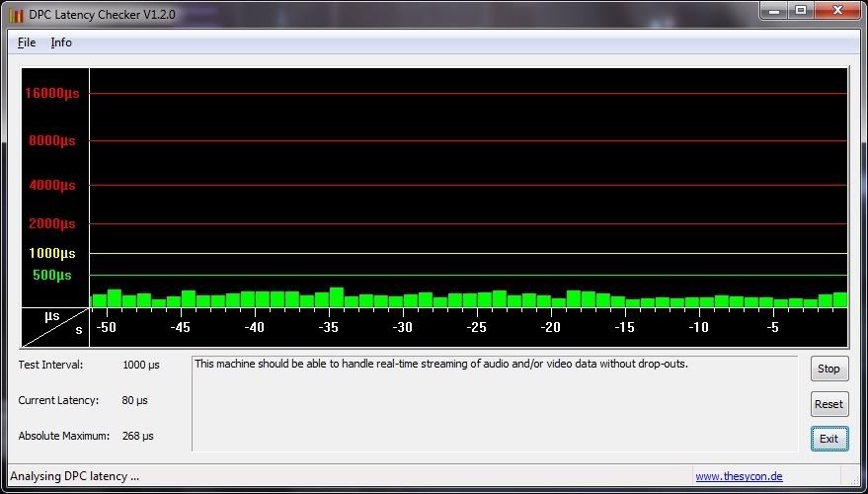Image resolution: width=868 pixels, height=494 pixels.
Task: Click the '268 µs' absolute maximum value
Action: (138, 437)
